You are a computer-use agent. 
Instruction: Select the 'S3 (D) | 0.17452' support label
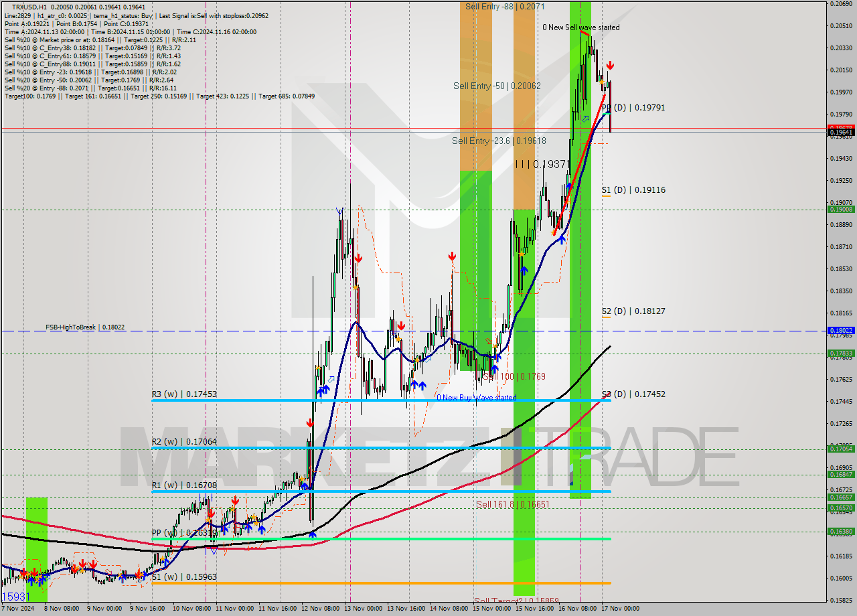click(633, 394)
